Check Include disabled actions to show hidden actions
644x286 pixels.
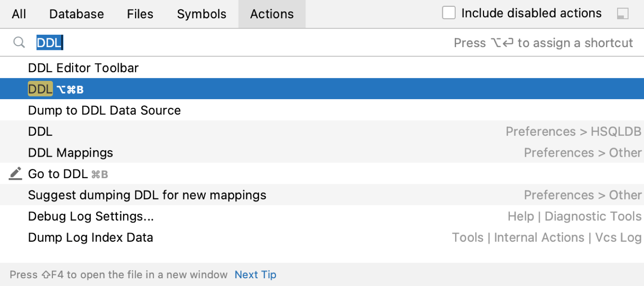448,13
